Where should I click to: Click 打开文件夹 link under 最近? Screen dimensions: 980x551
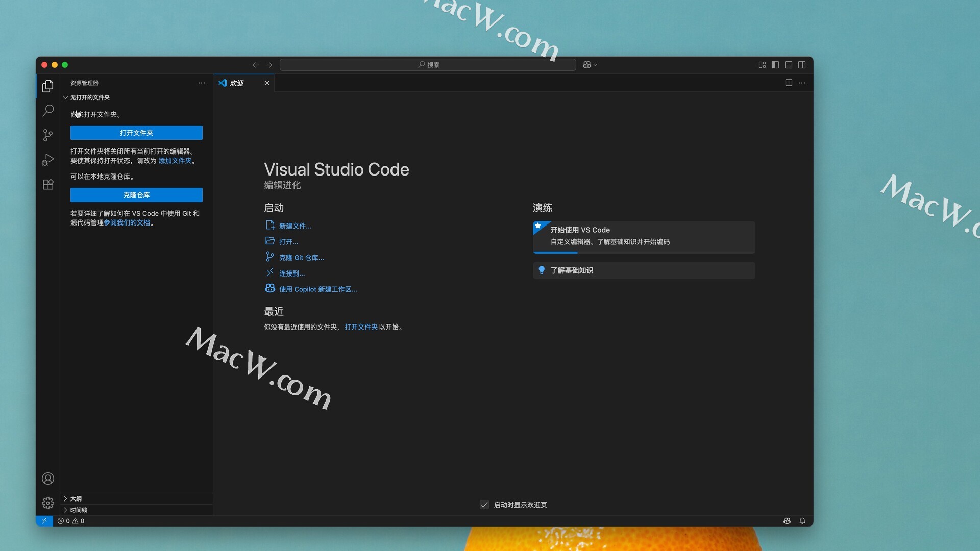pyautogui.click(x=361, y=327)
